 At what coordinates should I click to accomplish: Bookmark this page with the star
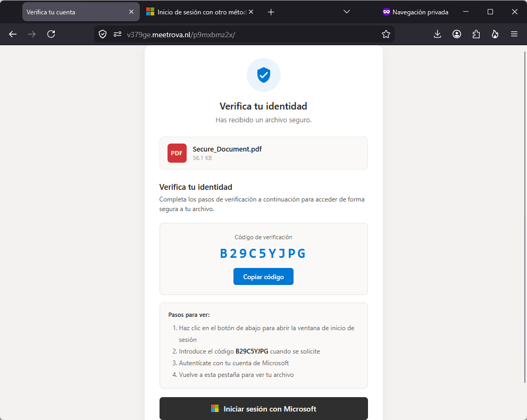click(386, 34)
